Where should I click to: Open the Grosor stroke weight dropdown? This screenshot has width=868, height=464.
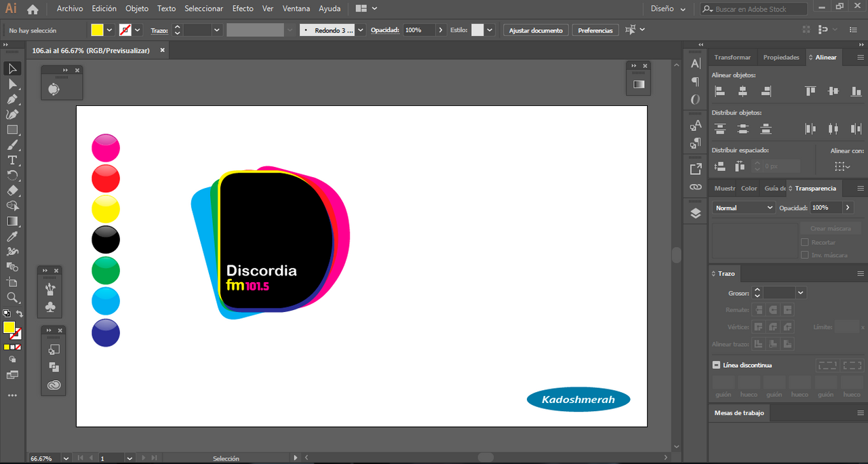[801, 293]
